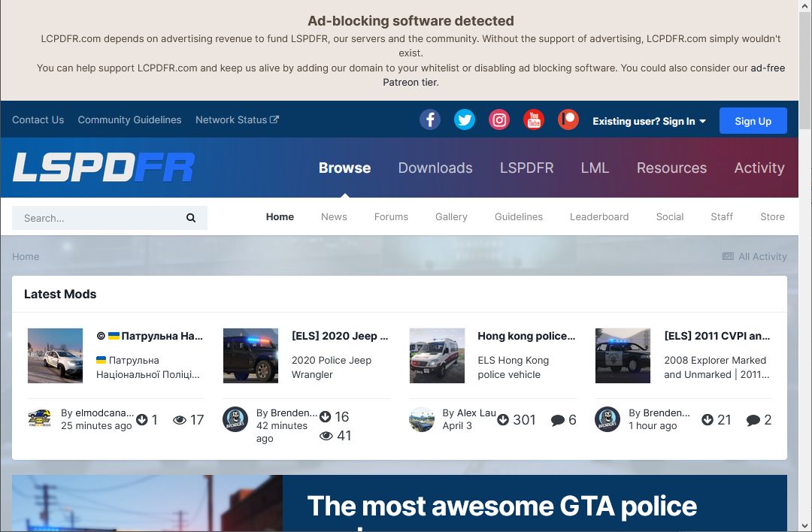This screenshot has width=812, height=532.
Task: Click Alex Lau author avatar
Action: click(422, 419)
